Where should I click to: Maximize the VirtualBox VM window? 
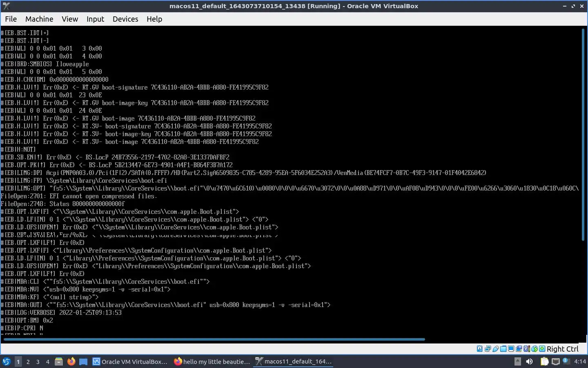573,6
